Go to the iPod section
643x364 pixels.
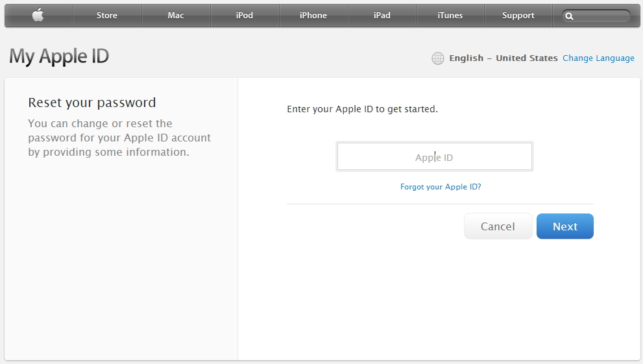click(245, 16)
